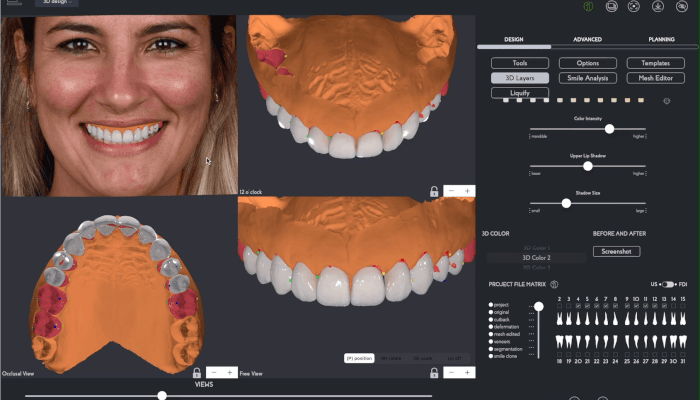This screenshot has width=700, height=400.
Task: Unlock the 12 o'clock view padlock
Action: (434, 190)
